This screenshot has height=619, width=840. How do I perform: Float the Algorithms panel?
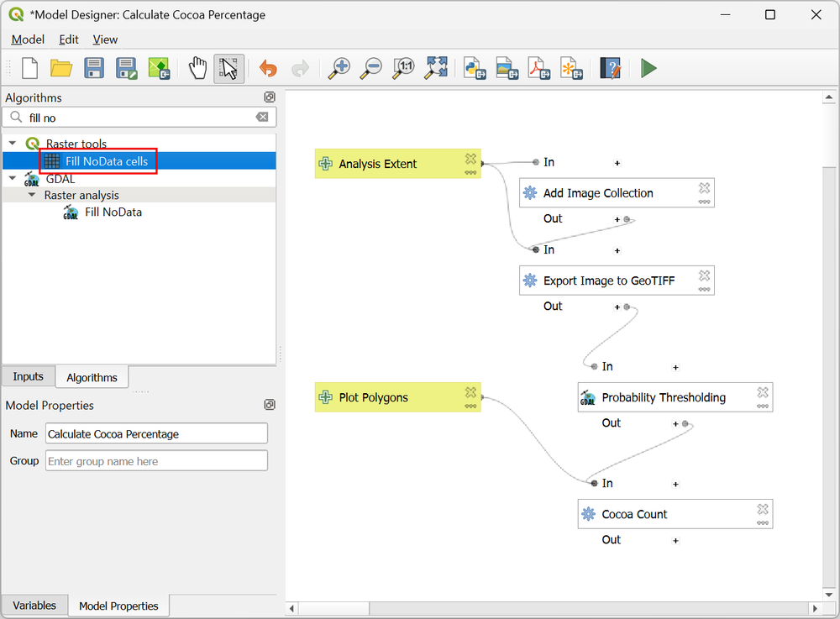pos(270,97)
